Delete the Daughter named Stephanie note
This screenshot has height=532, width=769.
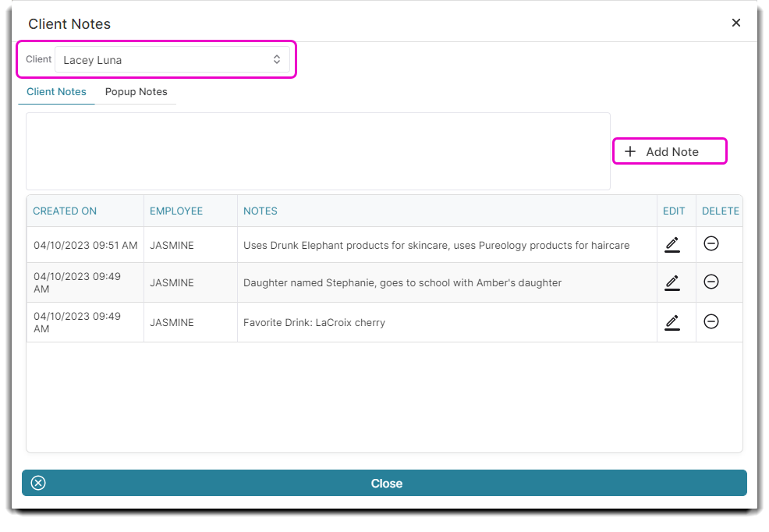point(711,282)
